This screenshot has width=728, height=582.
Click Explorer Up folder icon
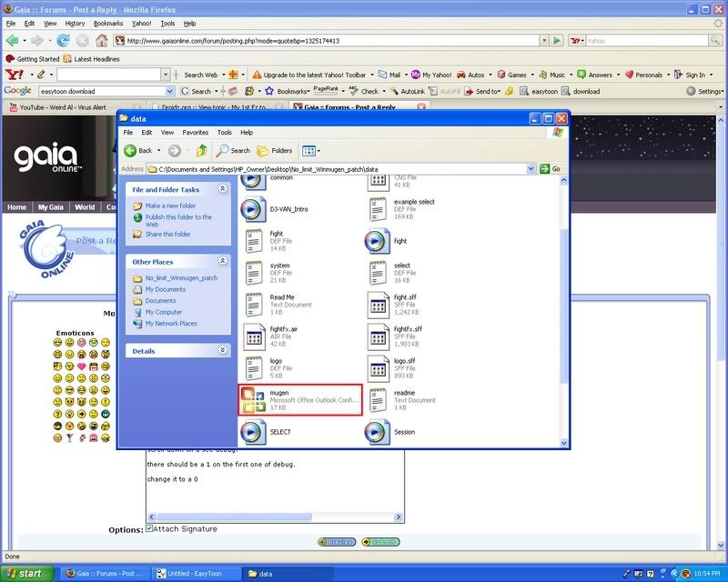[x=201, y=150]
